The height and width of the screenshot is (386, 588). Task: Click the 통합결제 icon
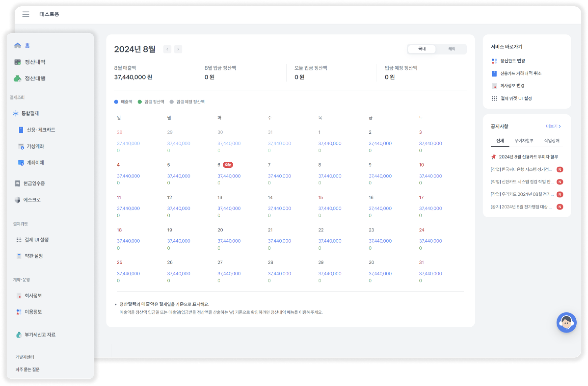[16, 113]
